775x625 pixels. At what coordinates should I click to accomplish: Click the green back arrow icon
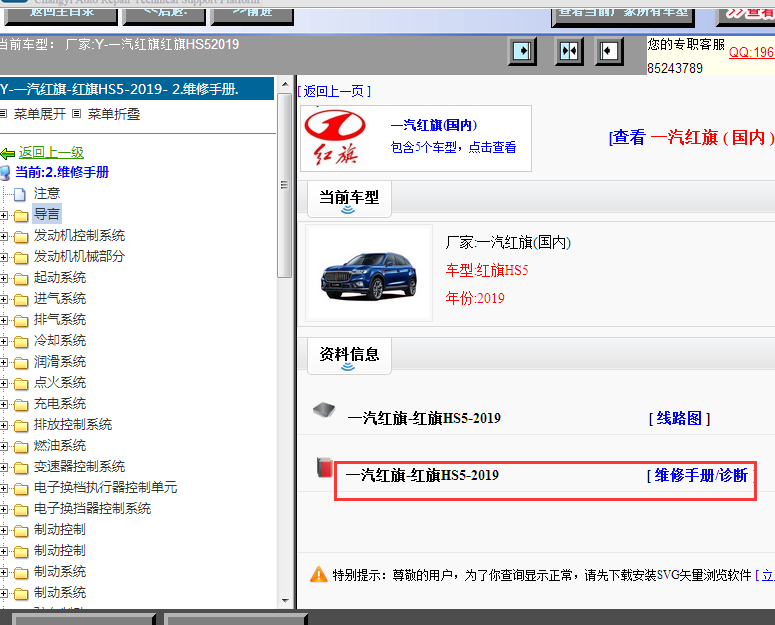pyautogui.click(x=8, y=154)
